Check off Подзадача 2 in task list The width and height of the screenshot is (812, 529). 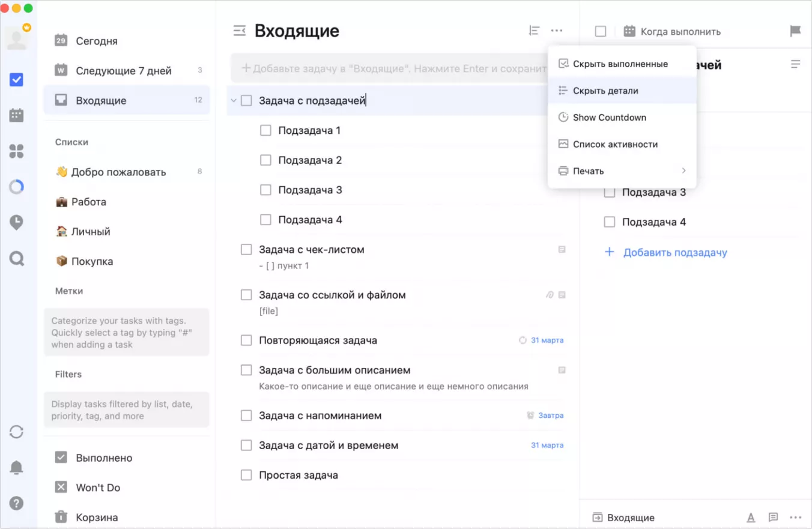[x=265, y=160]
